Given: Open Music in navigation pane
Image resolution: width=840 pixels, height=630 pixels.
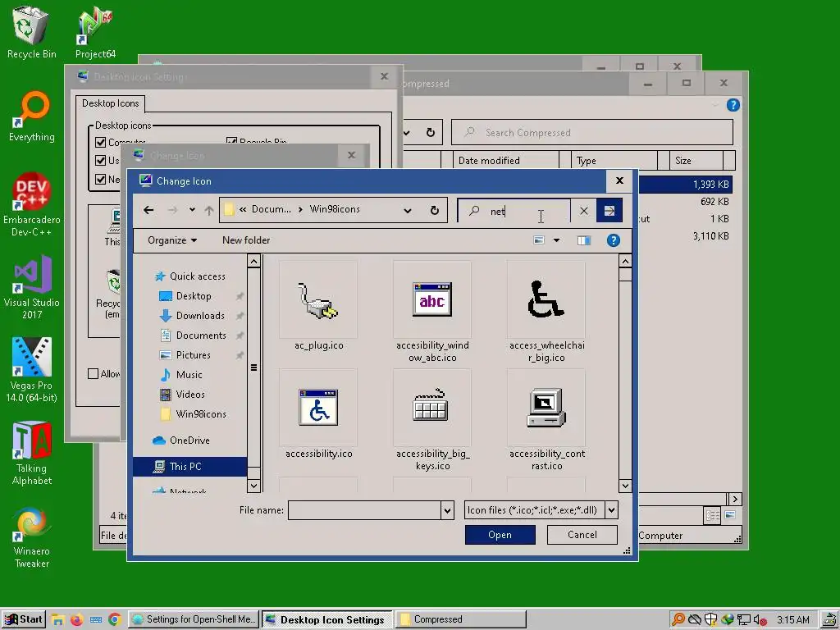Looking at the screenshot, I should (181, 375).
